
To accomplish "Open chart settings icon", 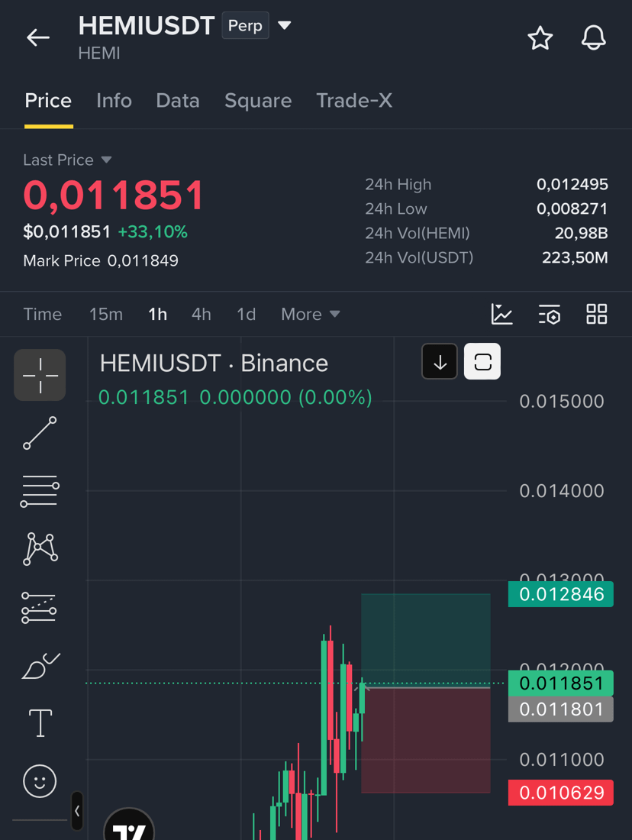I will click(550, 315).
